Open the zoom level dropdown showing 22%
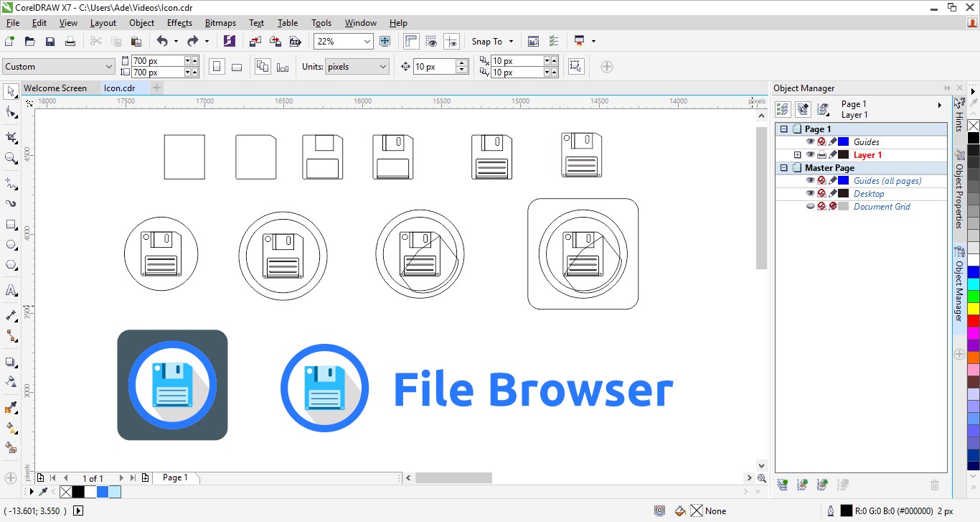Image resolution: width=980 pixels, height=522 pixels. tap(367, 42)
